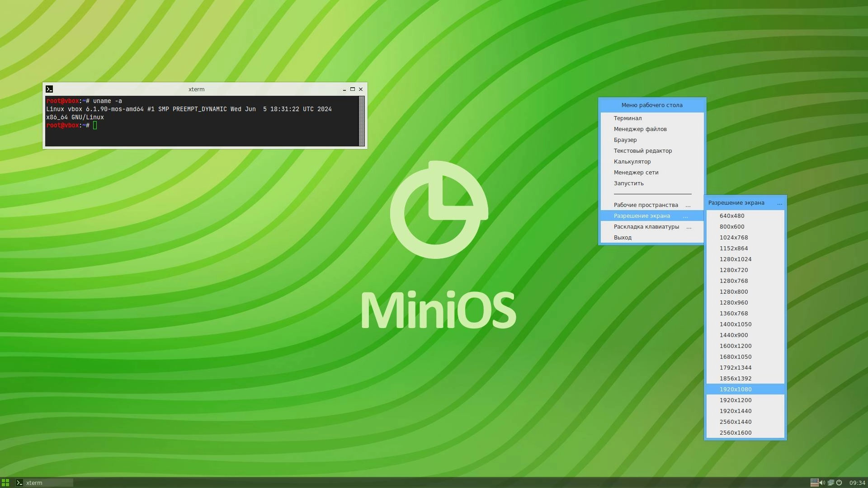The image size is (868, 488).
Task: Select the 1856x1392 resolution
Action: (x=745, y=379)
